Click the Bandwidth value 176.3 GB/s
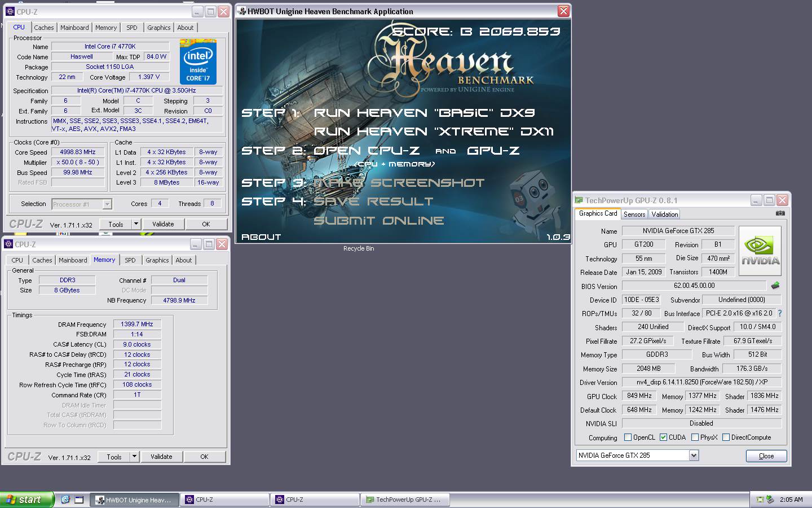This screenshot has height=508, width=812. [752, 369]
